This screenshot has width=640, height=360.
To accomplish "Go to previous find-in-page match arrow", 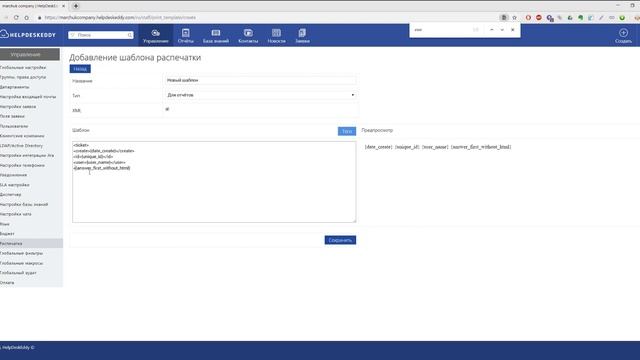I will pyautogui.click(x=491, y=30).
